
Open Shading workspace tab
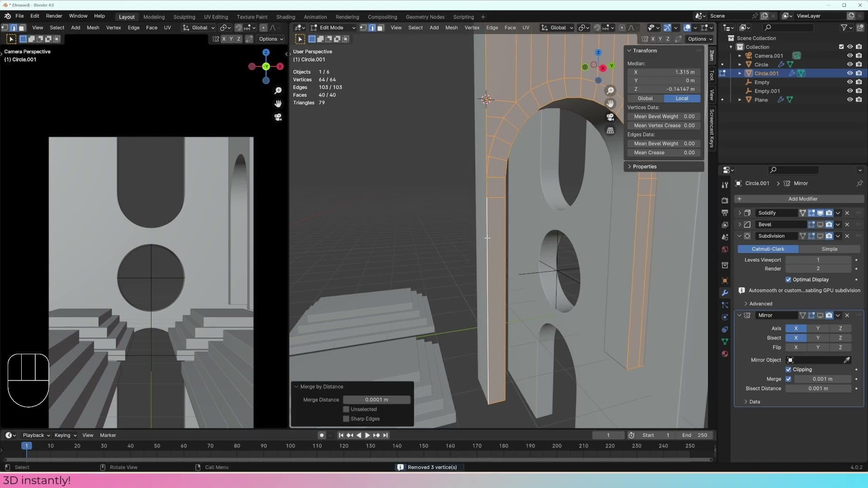[285, 17]
